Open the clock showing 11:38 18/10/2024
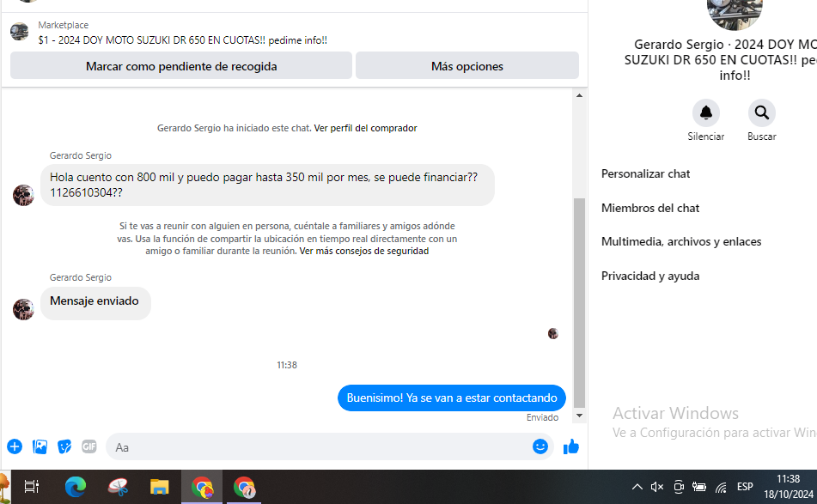 (789, 486)
